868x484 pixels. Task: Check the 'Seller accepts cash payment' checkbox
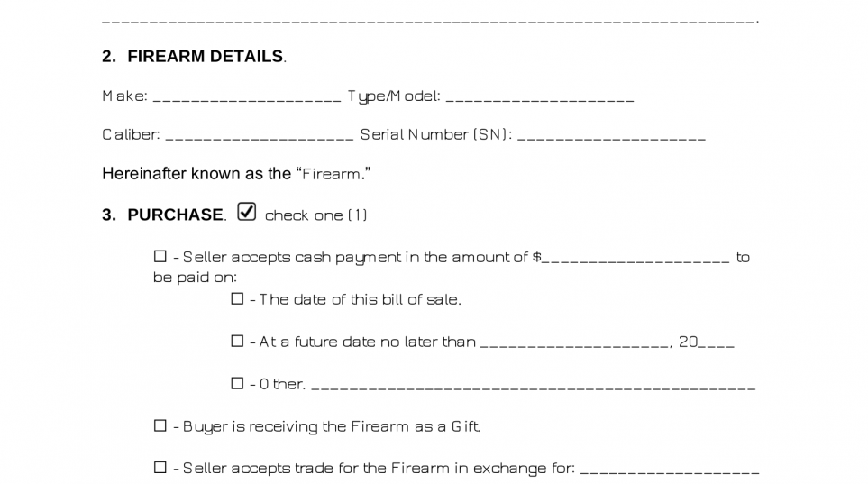click(x=160, y=256)
